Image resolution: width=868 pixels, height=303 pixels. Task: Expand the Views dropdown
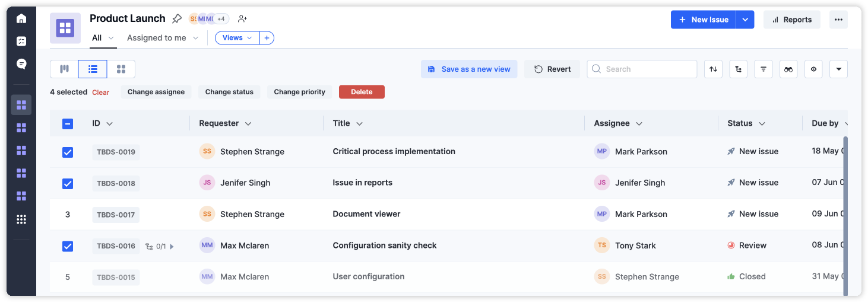point(237,38)
